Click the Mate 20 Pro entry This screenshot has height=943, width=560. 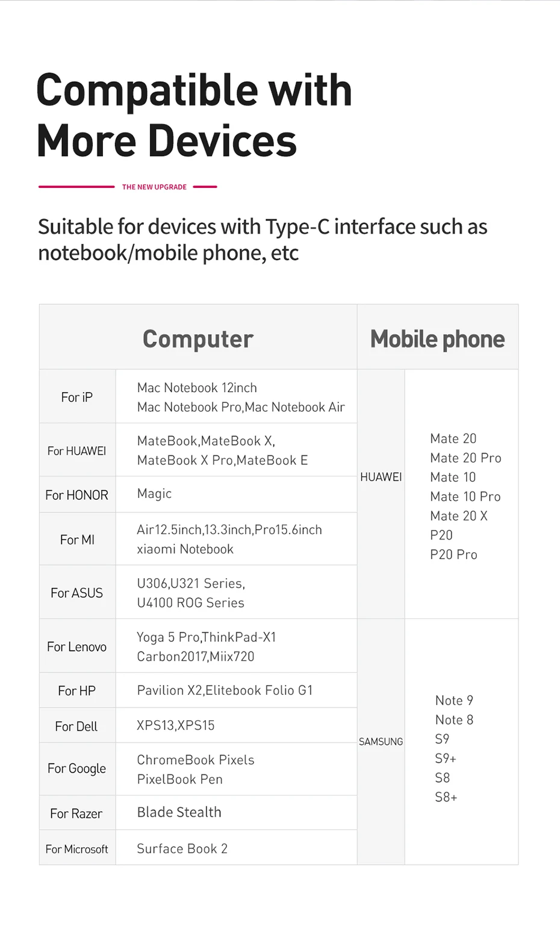465,458
